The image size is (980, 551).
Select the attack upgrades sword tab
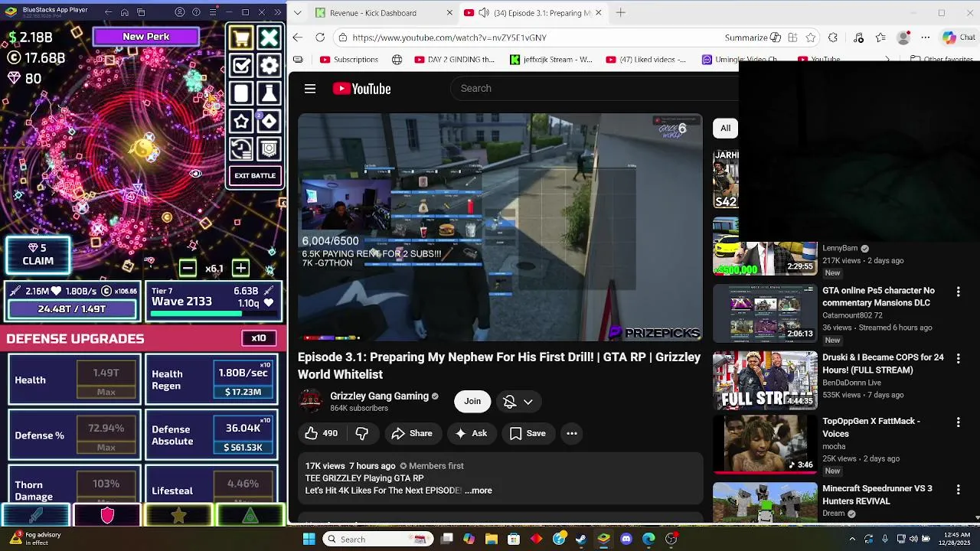pyautogui.click(x=36, y=516)
